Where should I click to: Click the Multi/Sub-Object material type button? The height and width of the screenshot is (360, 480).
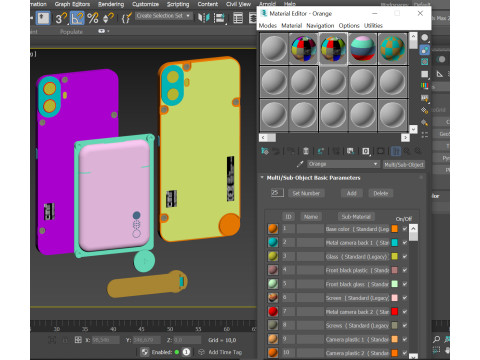point(403,165)
